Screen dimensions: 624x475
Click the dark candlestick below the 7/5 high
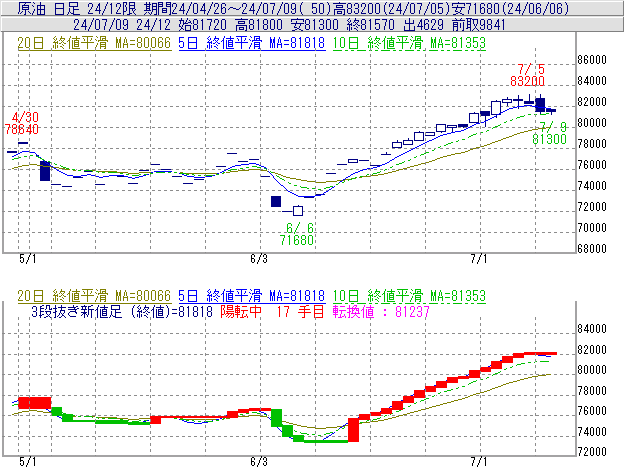540,104
